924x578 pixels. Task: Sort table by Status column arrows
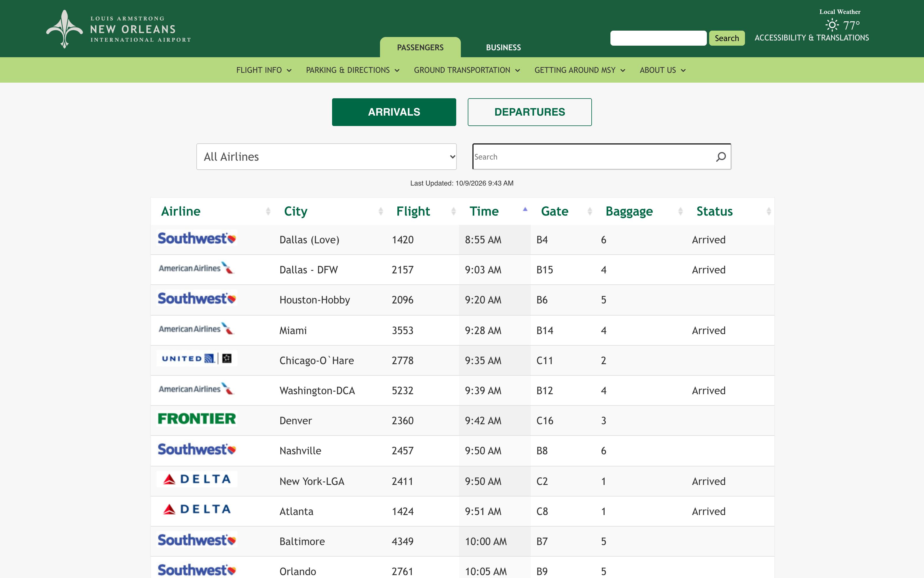769,211
